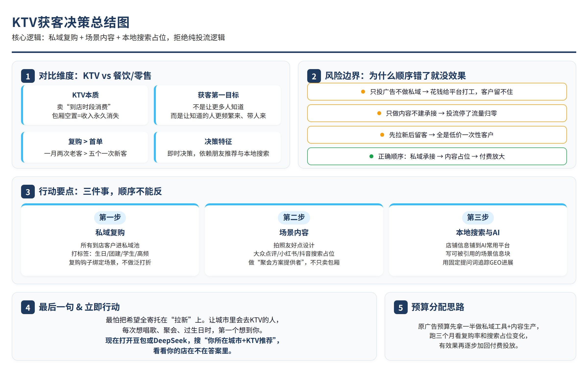Screen dimensions: 588x392
Task: Click the section number 2 badge
Action: click(x=314, y=76)
